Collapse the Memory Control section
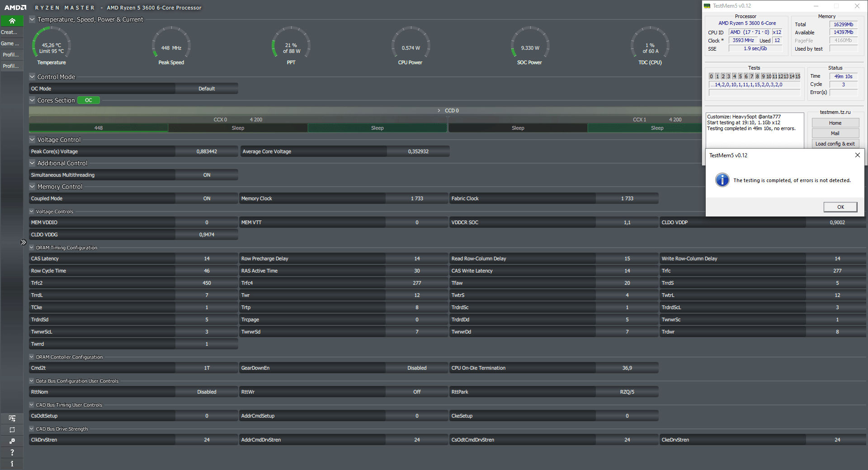This screenshot has width=868, height=470. coord(32,187)
